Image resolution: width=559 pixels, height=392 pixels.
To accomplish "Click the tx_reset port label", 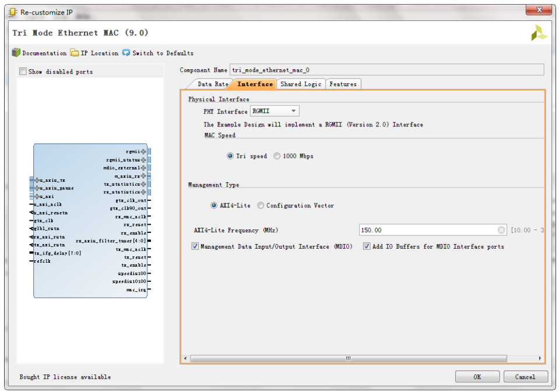I will pyautogui.click(x=135, y=257).
